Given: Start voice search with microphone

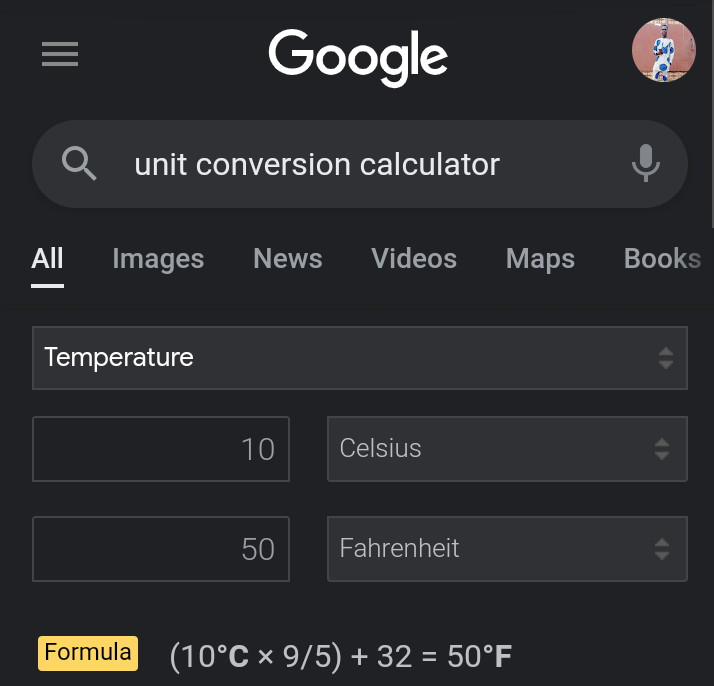Looking at the screenshot, I should click(646, 163).
